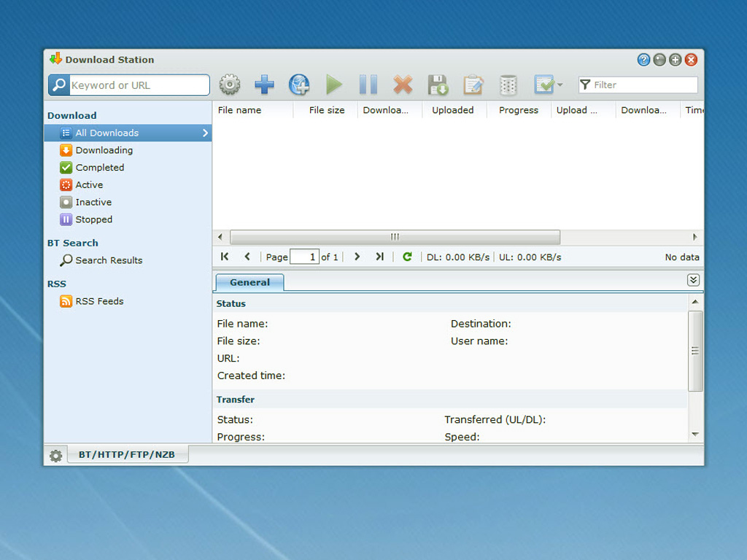Click the details panel vertical scrollbar thumb

point(695,351)
